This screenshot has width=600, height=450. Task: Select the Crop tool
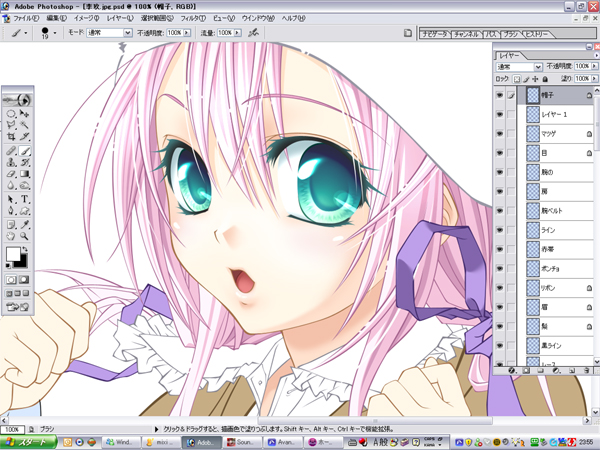(11, 136)
